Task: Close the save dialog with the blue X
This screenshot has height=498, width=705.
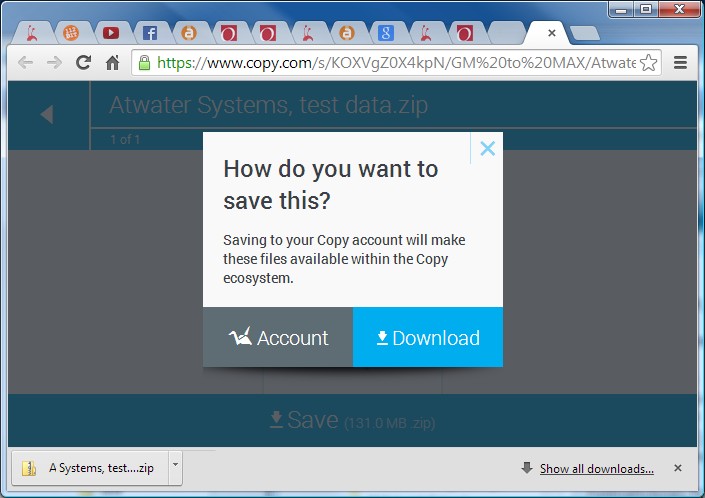Action: [x=487, y=148]
